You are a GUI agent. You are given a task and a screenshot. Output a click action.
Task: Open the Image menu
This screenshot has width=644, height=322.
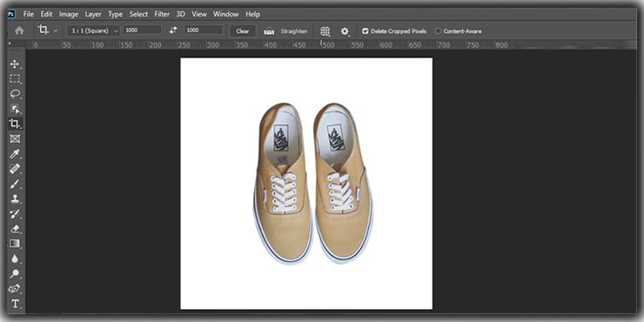(x=69, y=14)
